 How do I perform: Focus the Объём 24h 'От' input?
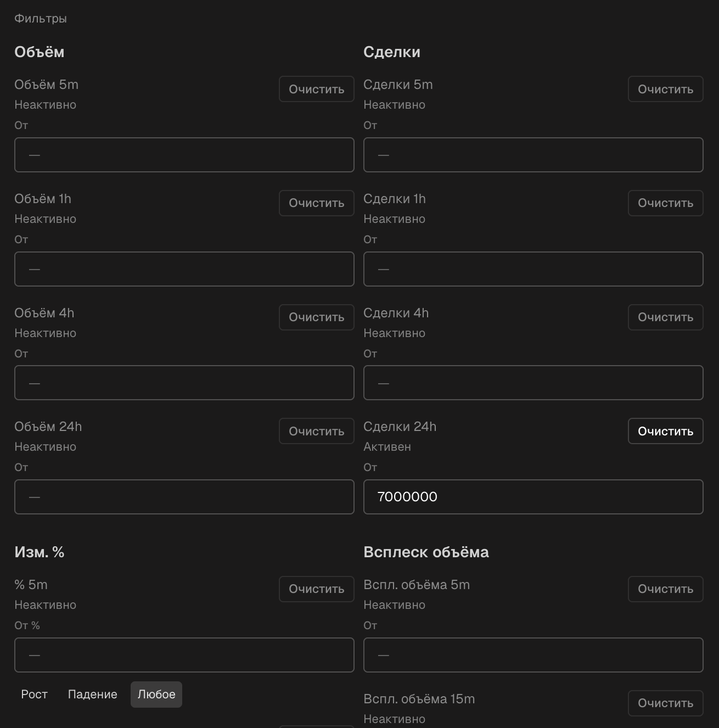coord(184,497)
